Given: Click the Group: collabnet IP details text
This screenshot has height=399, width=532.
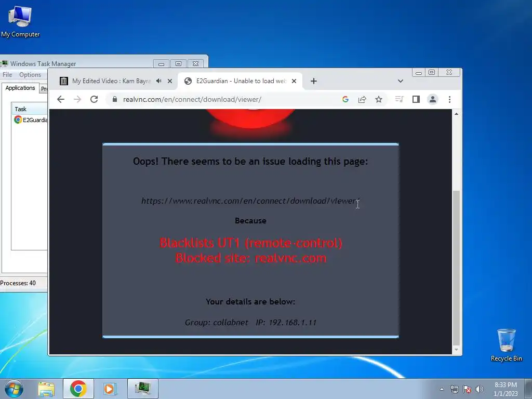Looking at the screenshot, I should pyautogui.click(x=250, y=322).
